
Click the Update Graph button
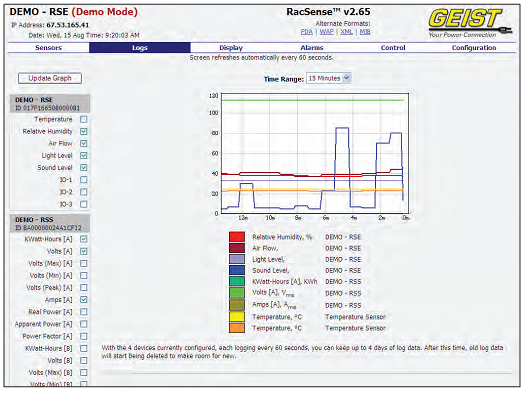(50, 78)
